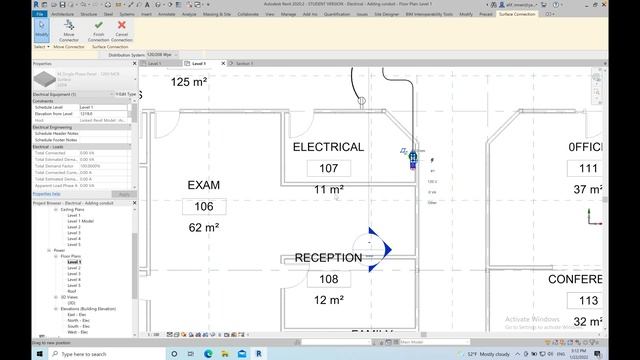
Task: Open the Select dropdown under Modify
Action: click(42, 47)
